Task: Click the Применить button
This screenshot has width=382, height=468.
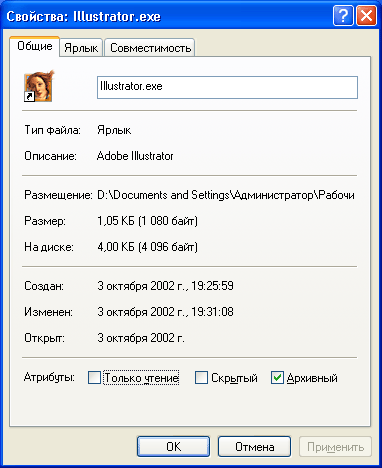Action: 335,447
